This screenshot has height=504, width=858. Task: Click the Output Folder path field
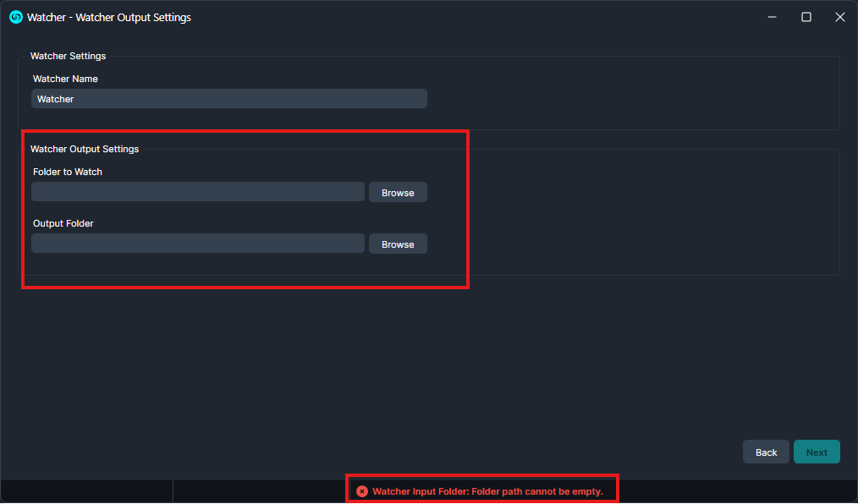click(x=197, y=244)
